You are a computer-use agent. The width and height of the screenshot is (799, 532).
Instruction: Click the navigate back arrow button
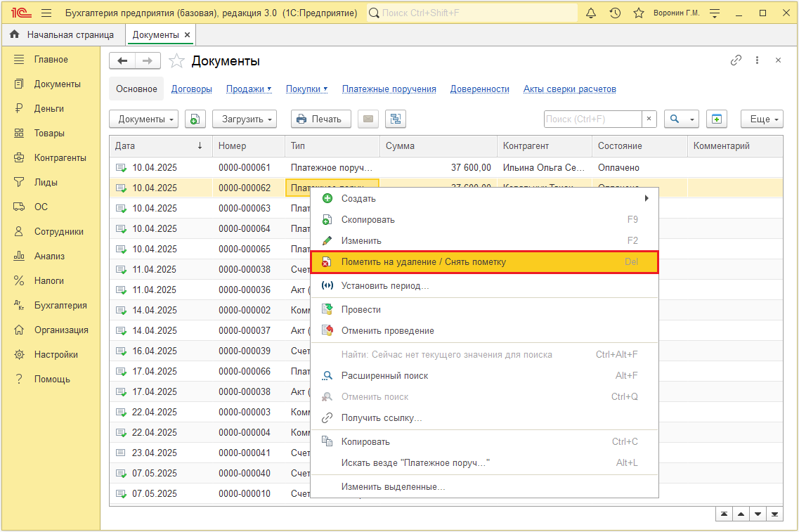click(x=122, y=61)
